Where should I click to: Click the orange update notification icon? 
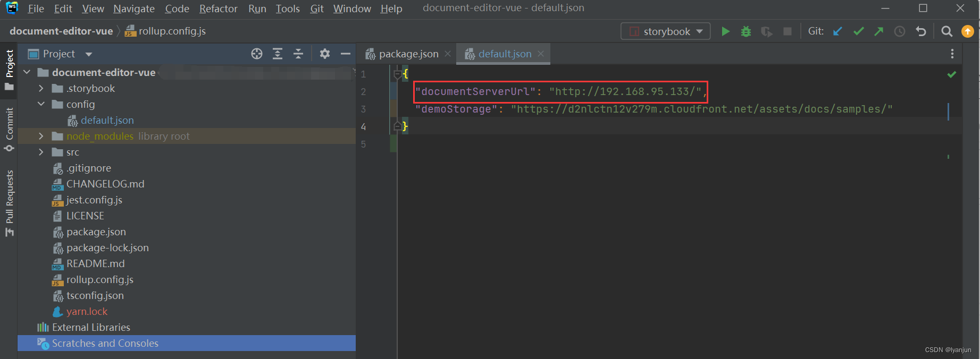tap(968, 31)
